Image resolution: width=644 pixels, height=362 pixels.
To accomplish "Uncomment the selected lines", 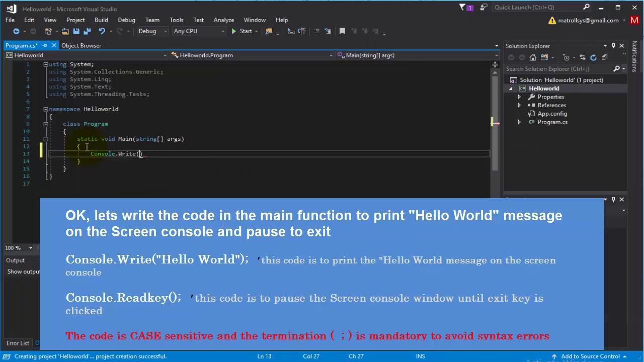I will (327, 31).
